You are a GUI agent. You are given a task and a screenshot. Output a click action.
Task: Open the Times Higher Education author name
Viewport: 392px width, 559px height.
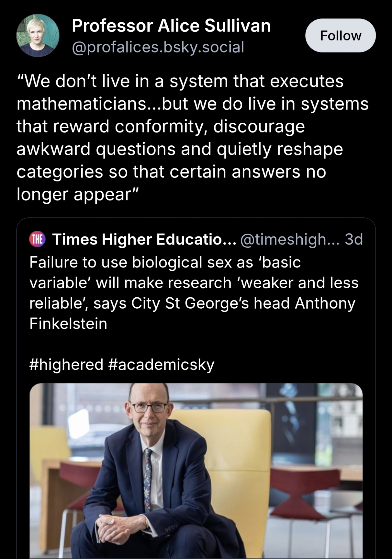(144, 240)
